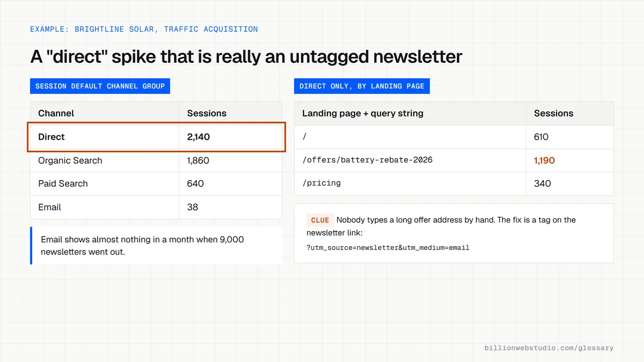
Task: Click the 'Direct only, by landing page' label
Action: 362,86
